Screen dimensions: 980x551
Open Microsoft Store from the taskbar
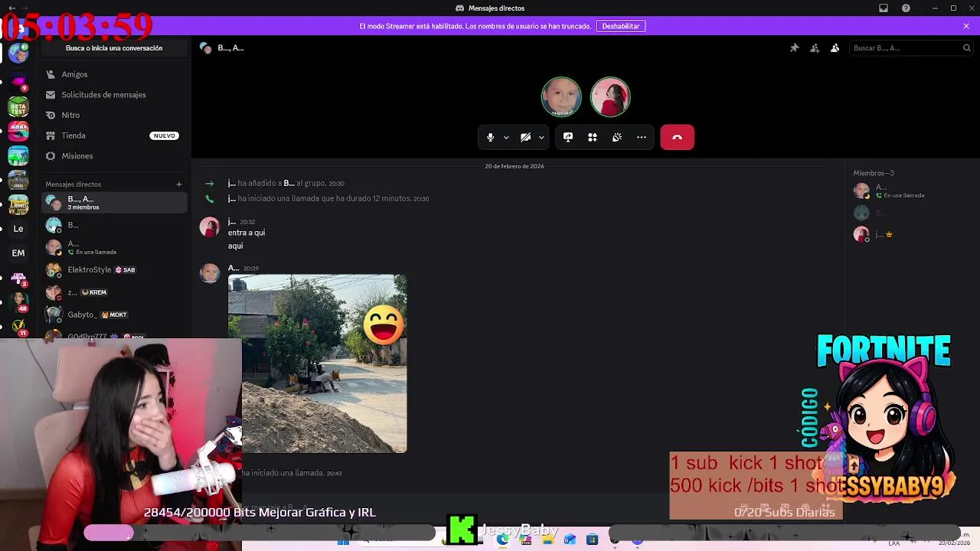click(592, 540)
